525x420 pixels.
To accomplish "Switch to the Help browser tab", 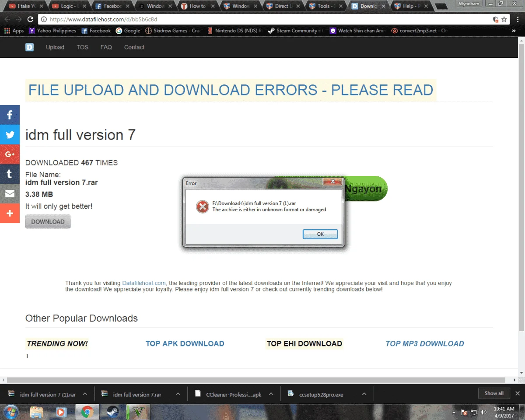I will point(411,6).
